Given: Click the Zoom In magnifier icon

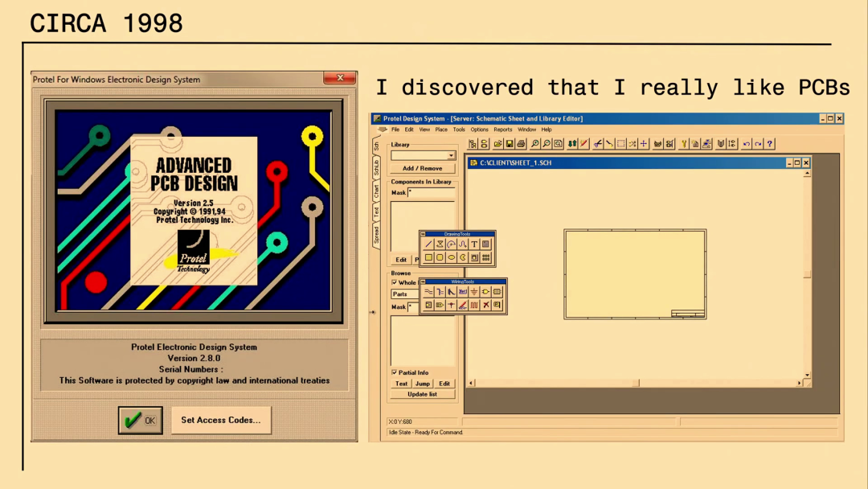Looking at the screenshot, I should click(x=534, y=144).
